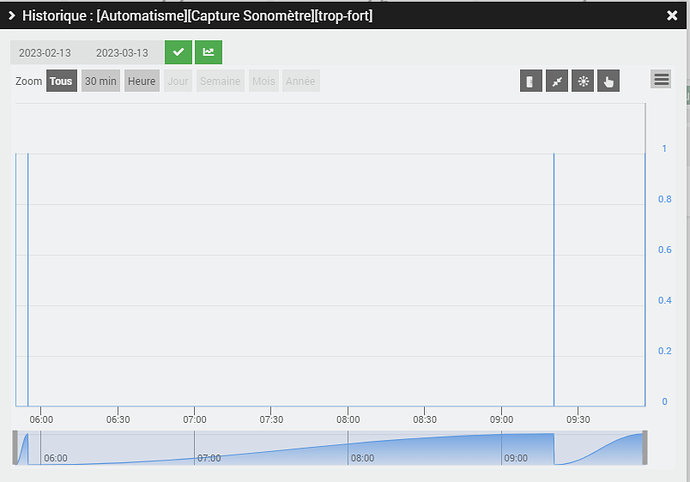
Task: Set zoom range to Heure
Action: click(x=142, y=81)
